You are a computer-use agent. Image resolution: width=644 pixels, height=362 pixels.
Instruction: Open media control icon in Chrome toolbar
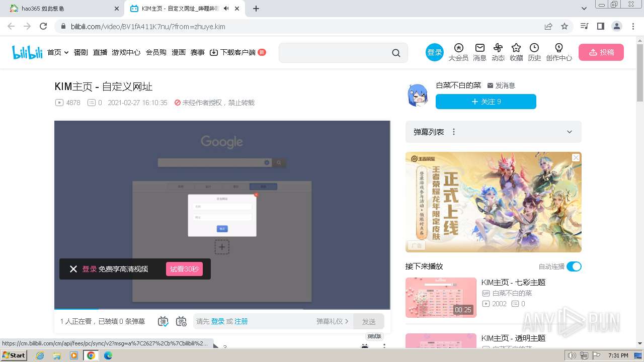(x=584, y=26)
